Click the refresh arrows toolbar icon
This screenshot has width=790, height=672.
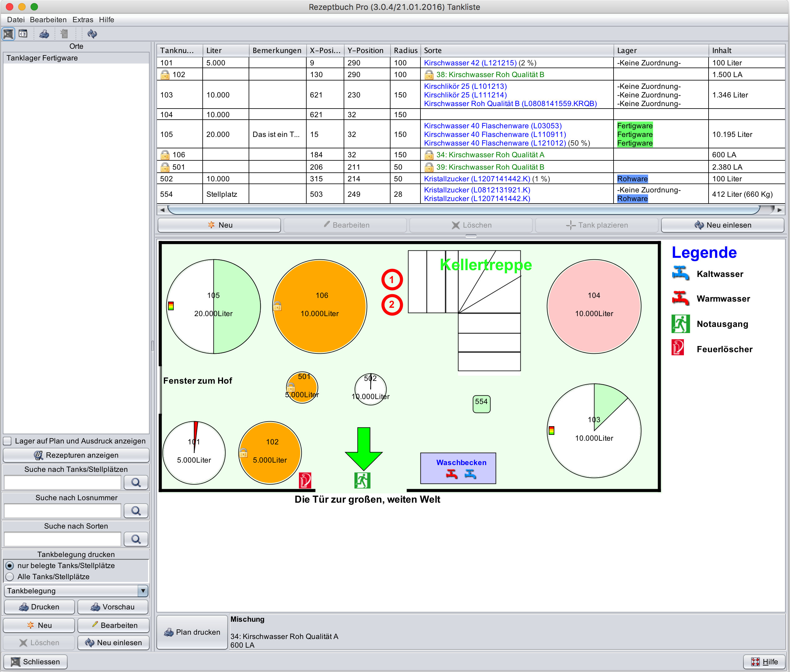tap(92, 34)
